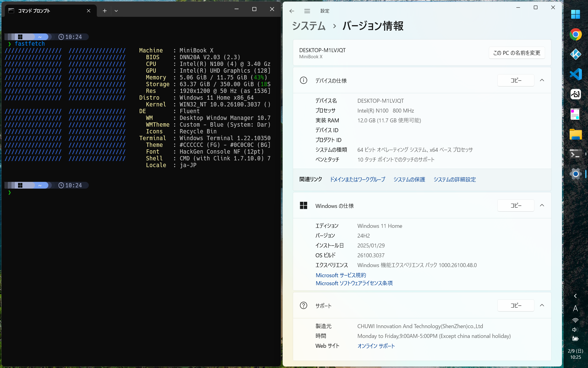The image size is (588, 368).
Task: Click the device name DESKTOP-M1LVJQT heading
Action: pos(322,50)
